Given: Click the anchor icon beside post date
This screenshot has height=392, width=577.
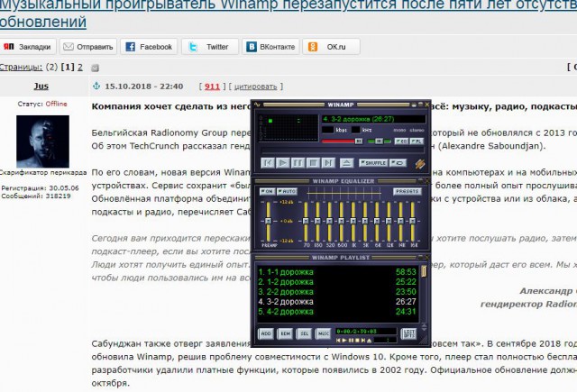Looking at the screenshot, I should [x=96, y=86].
